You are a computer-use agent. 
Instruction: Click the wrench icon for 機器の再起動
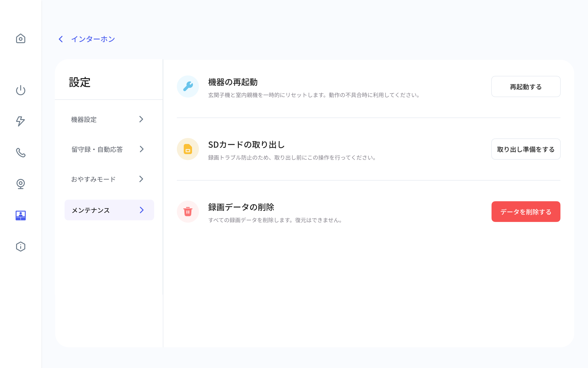188,86
